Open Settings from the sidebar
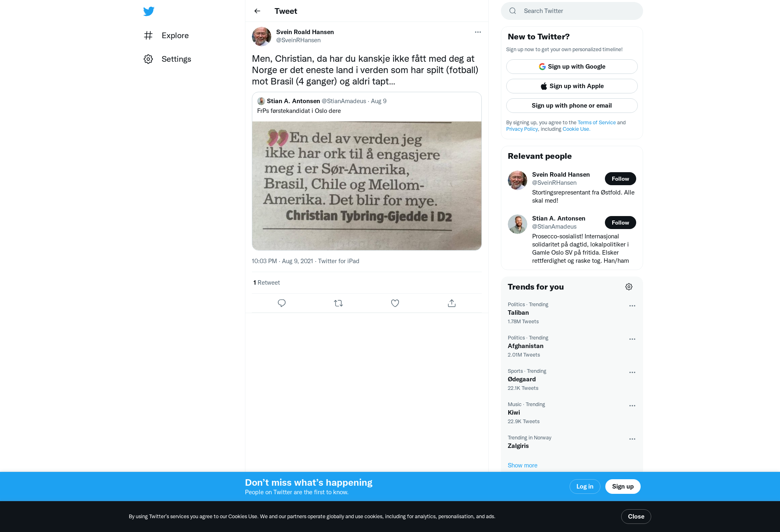Screen dimensions: 780x532 coord(167,59)
